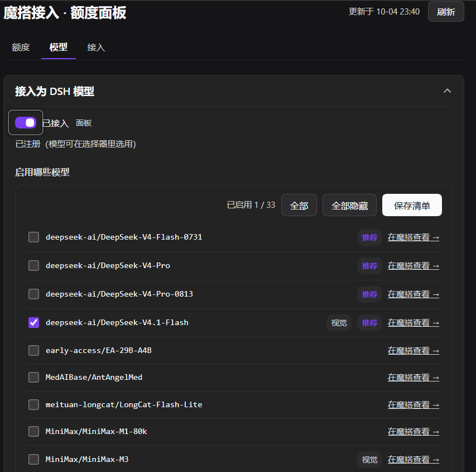Tick the DeepSeek-V4-Pro-0813 checkbox
This screenshot has width=476, height=472.
tap(33, 294)
